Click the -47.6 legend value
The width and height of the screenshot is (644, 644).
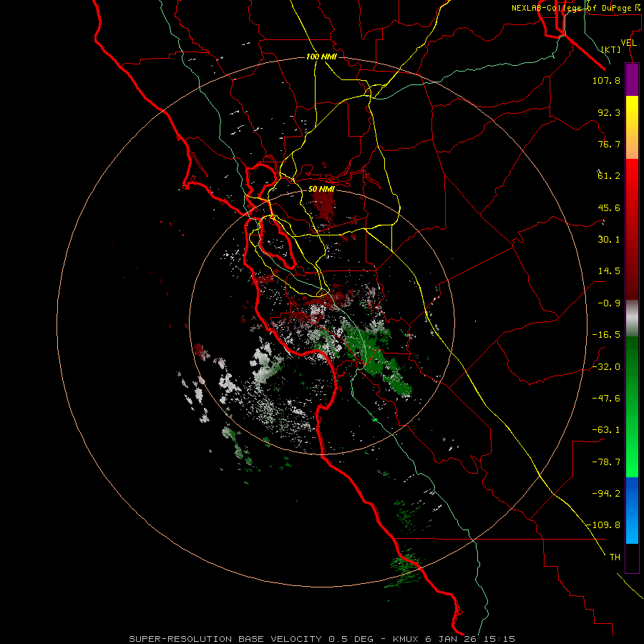coord(606,399)
